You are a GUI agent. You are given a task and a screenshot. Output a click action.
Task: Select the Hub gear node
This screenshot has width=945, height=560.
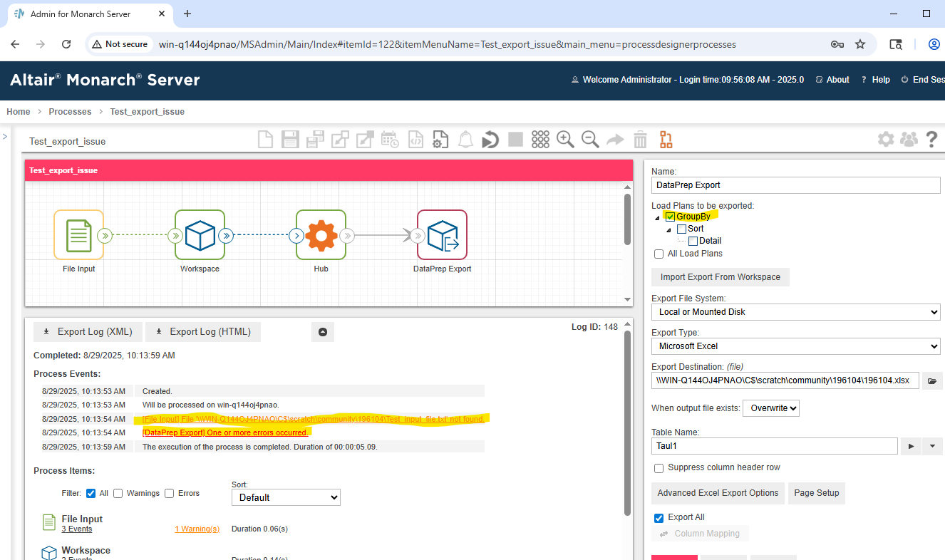321,234
